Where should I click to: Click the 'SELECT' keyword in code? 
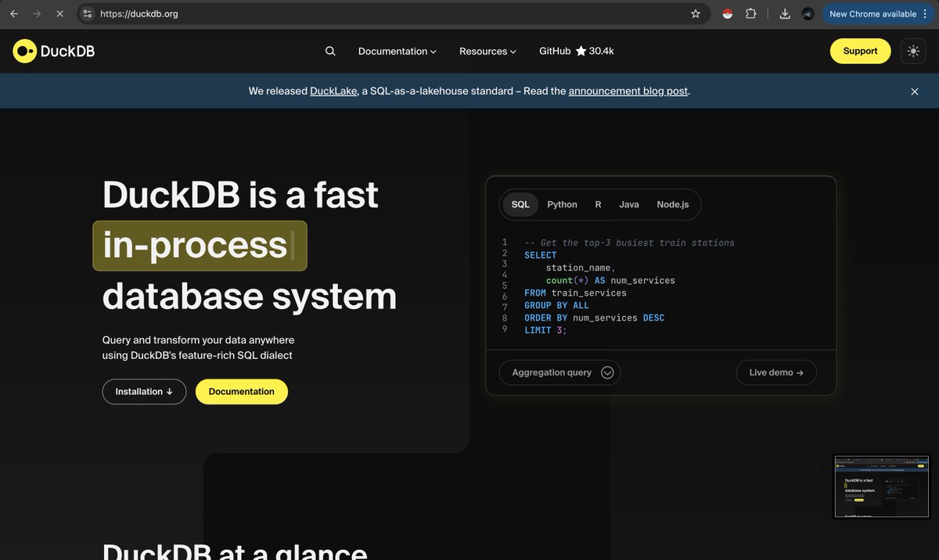(541, 255)
